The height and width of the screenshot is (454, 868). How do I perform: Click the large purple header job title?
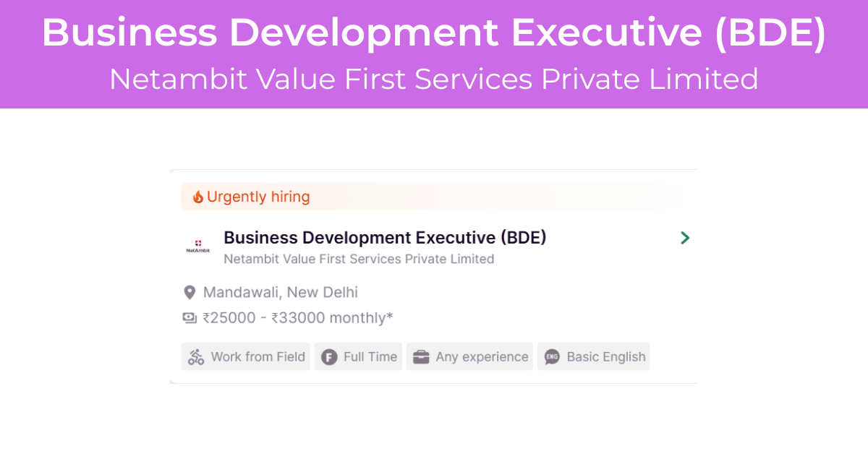[434, 33]
